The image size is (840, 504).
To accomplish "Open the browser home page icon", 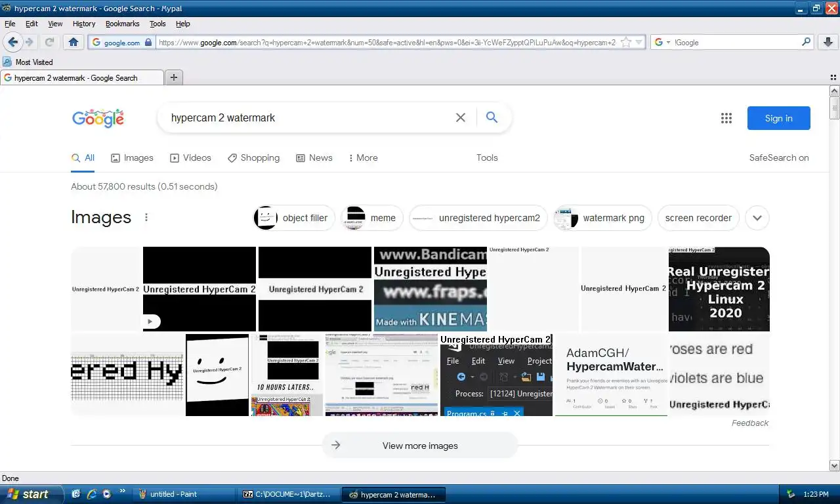I will click(73, 42).
